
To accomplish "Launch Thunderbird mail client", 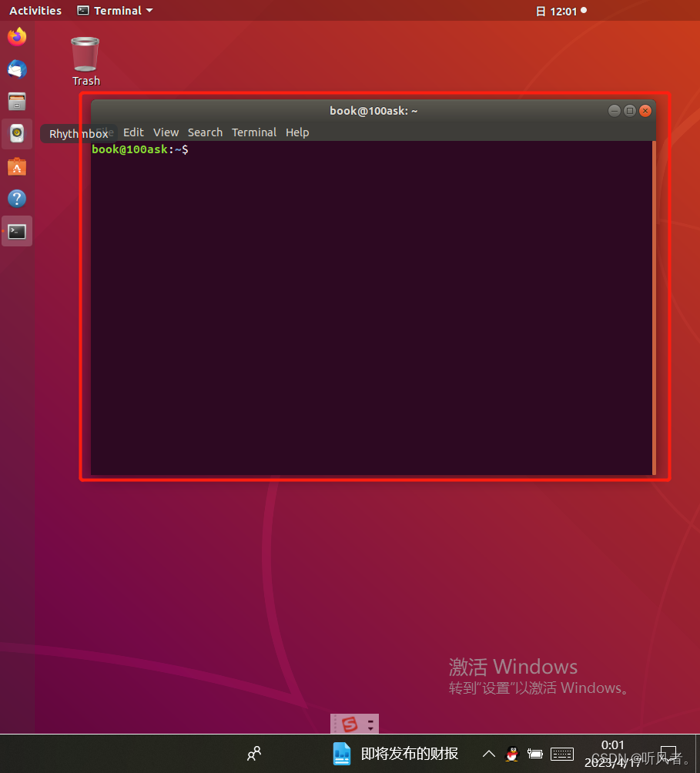I will coord(16,69).
